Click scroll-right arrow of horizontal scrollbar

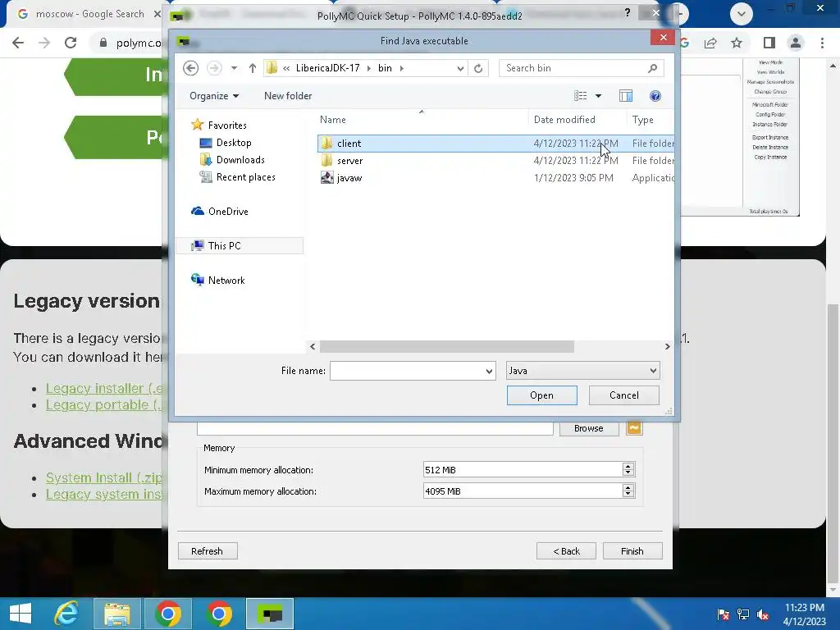(667, 347)
